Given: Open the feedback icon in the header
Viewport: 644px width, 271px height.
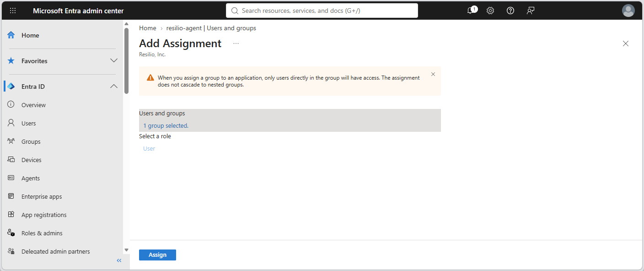Looking at the screenshot, I should click(x=531, y=11).
